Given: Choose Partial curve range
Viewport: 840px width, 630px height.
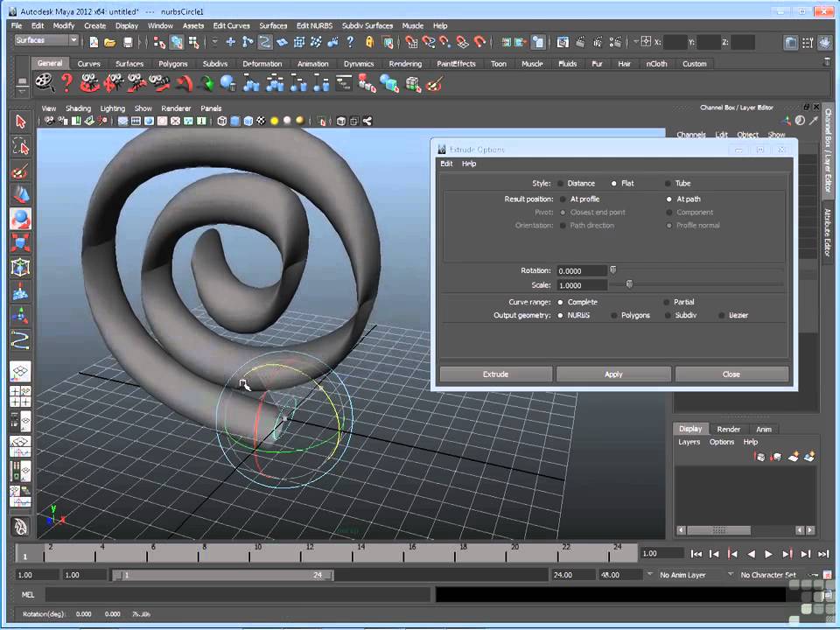Looking at the screenshot, I should click(679, 302).
